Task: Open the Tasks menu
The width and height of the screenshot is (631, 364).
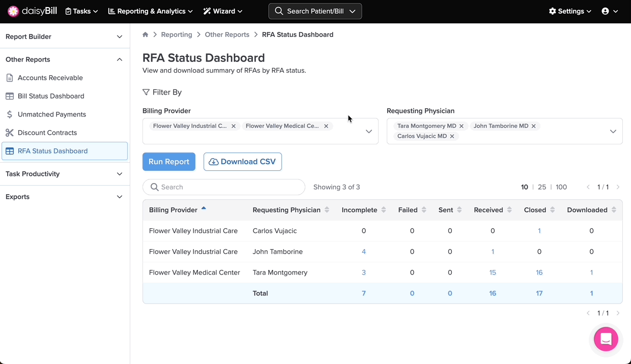Action: pos(81,11)
